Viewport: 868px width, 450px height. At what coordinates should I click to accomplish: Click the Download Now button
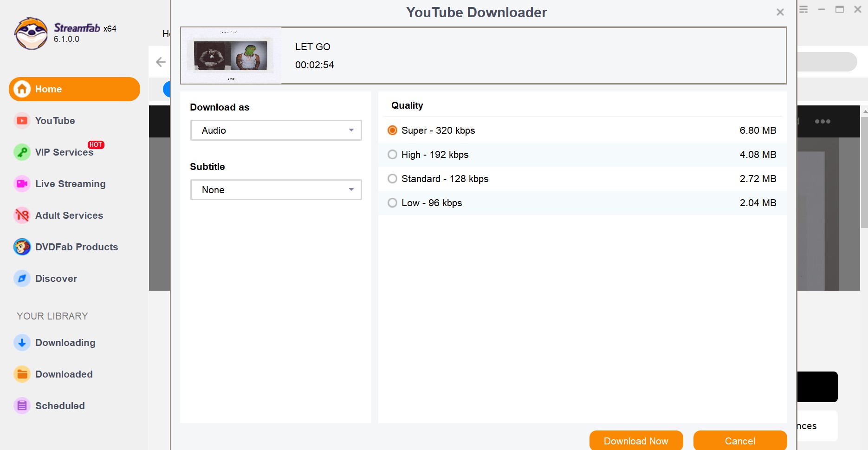pyautogui.click(x=636, y=441)
